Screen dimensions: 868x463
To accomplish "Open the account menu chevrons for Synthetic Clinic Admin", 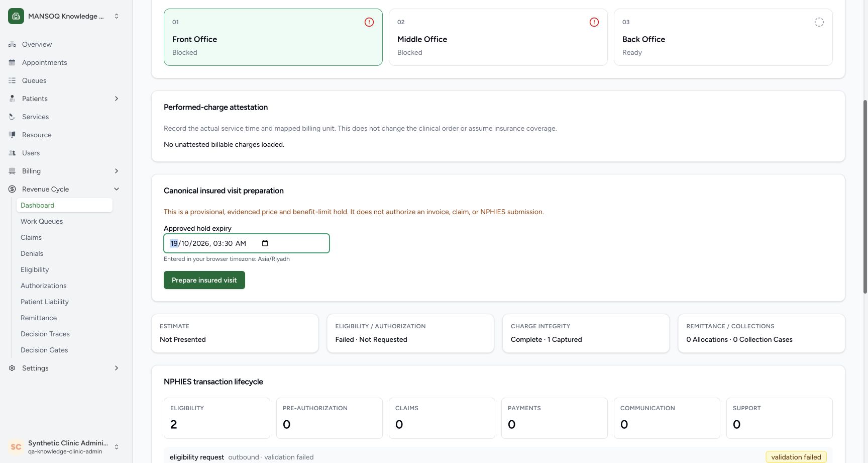I will pos(117,447).
